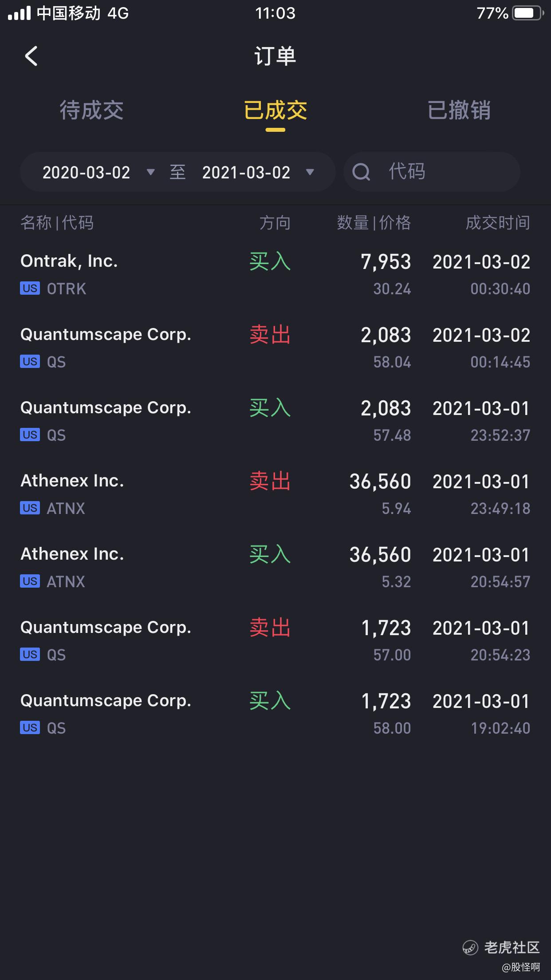
Task: Tap the back arrow icon
Action: pyautogui.click(x=31, y=56)
